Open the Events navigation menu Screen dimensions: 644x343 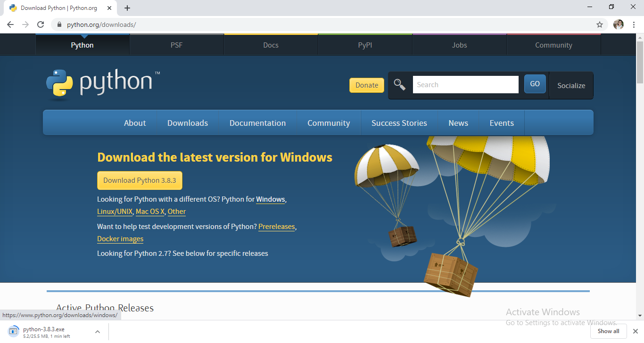pyautogui.click(x=502, y=123)
